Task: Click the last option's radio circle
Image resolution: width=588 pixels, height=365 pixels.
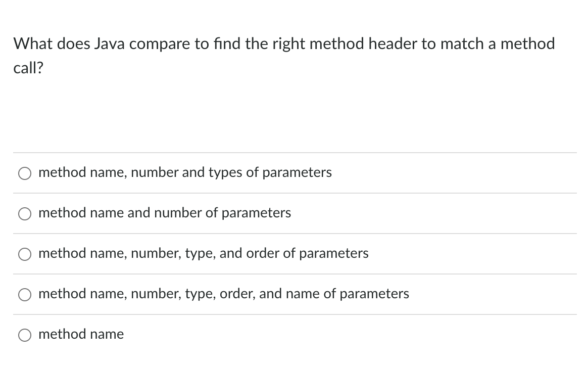Action: pos(24,335)
